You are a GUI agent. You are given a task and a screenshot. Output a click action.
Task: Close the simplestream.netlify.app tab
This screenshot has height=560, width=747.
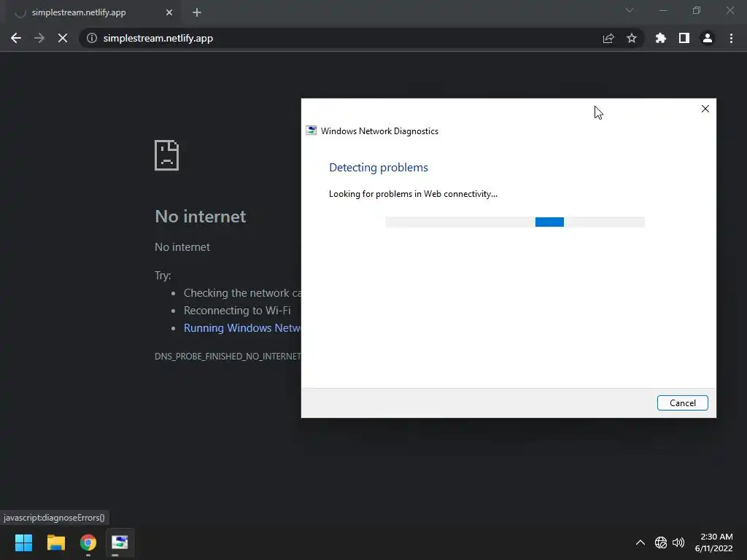click(169, 12)
